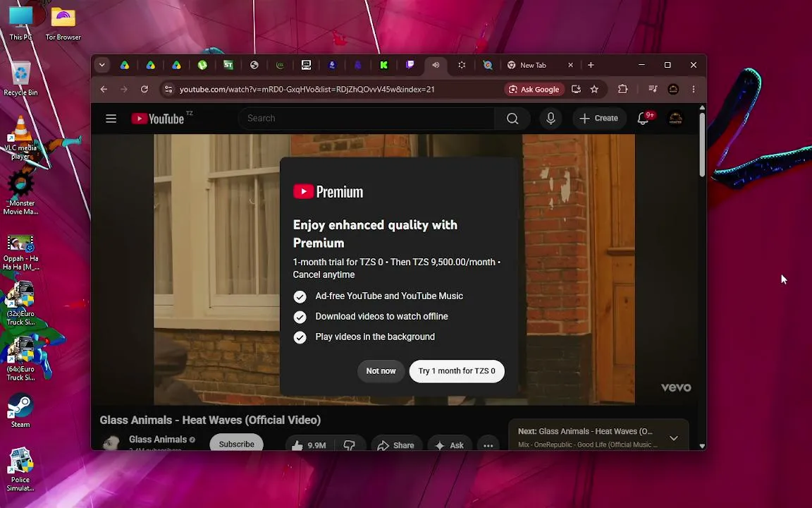Click the Ask button below the video
Screen dimensions: 812x508
click(x=449, y=445)
